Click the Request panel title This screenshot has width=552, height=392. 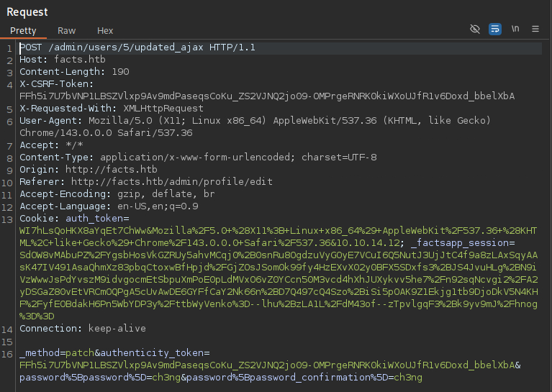click(x=27, y=12)
